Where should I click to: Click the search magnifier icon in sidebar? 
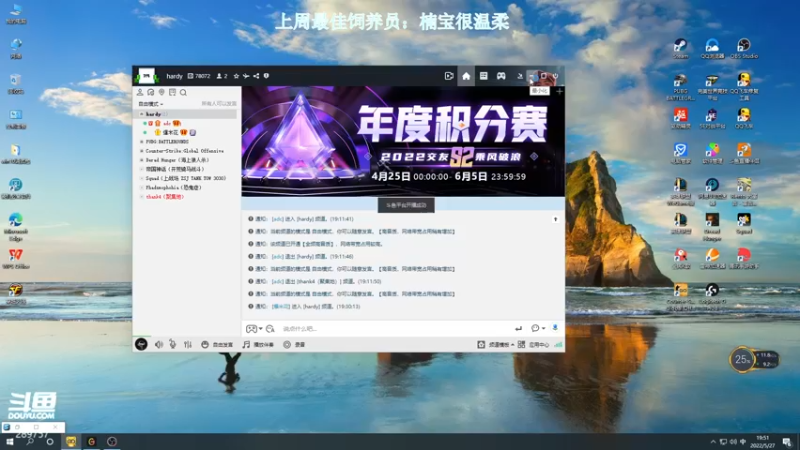click(x=183, y=92)
